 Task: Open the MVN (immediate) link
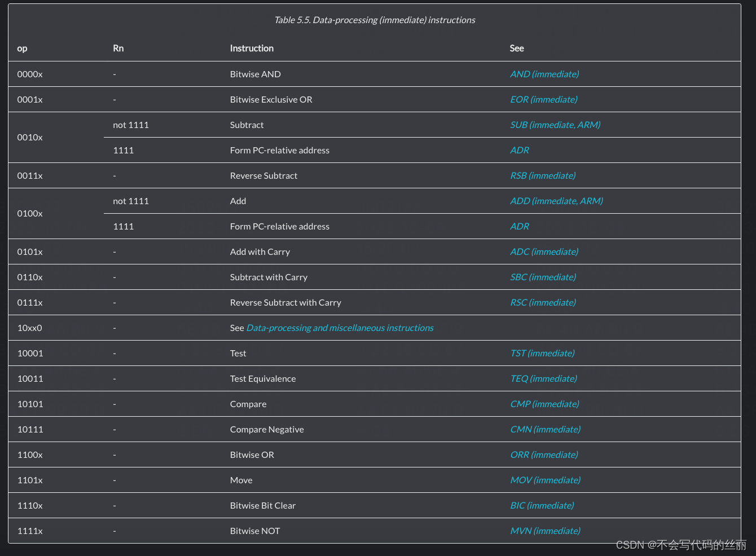pyautogui.click(x=546, y=531)
